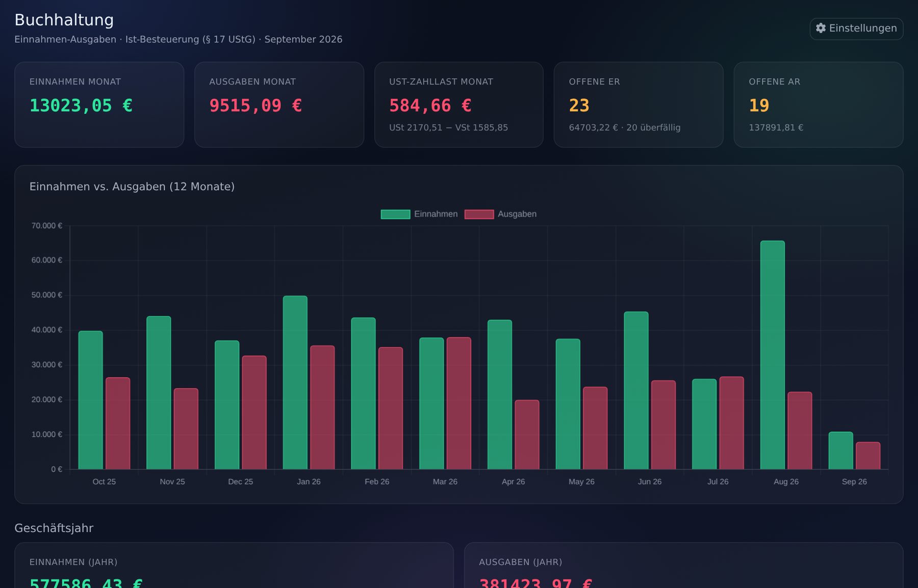Click the Jan 26 Einnahmen bar
This screenshot has height=588, width=918.
point(295,382)
